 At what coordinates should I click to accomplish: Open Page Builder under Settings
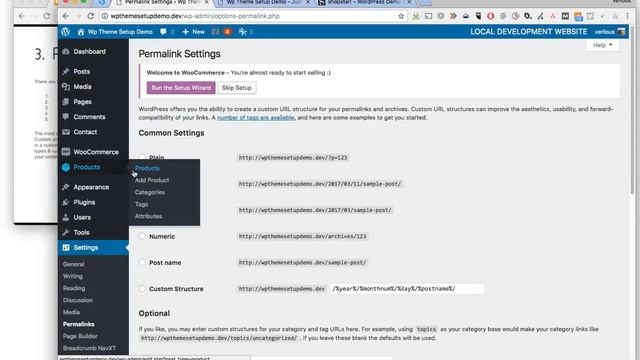coord(80,336)
